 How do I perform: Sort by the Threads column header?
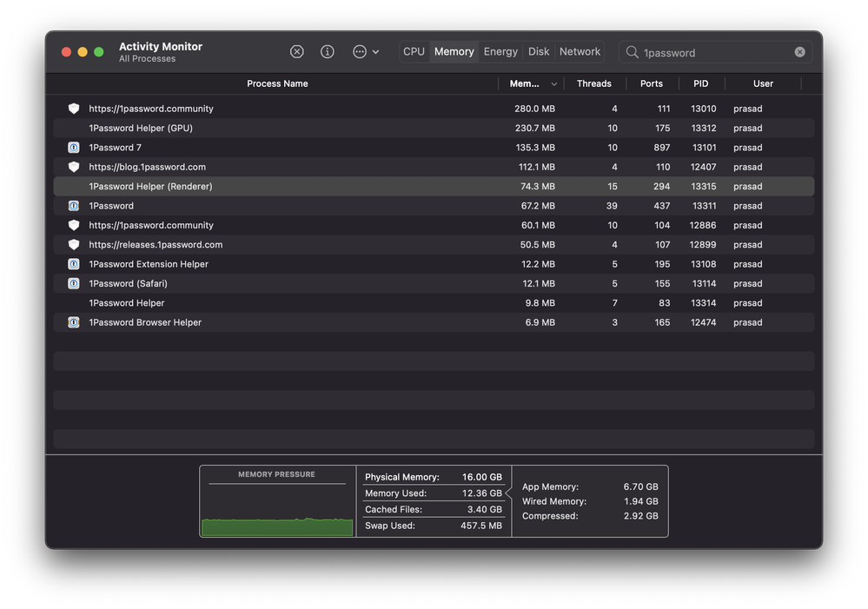593,84
